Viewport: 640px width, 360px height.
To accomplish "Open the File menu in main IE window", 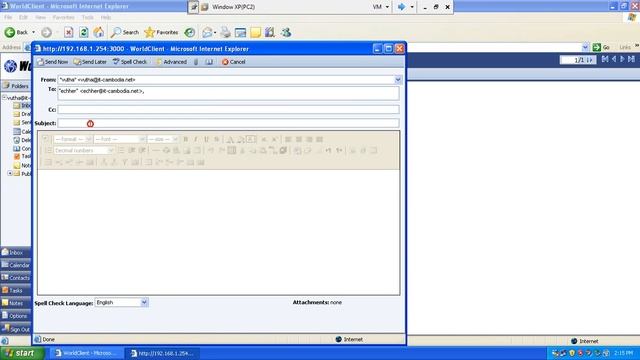I will click(8, 17).
